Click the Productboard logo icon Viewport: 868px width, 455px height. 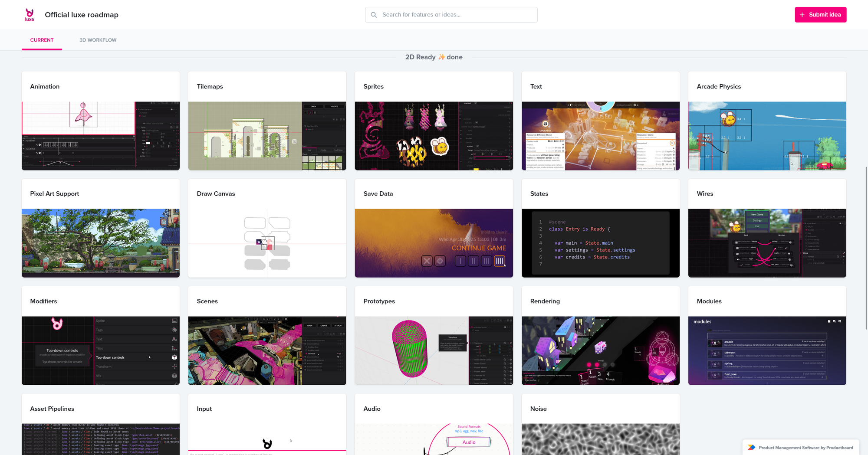click(752, 448)
